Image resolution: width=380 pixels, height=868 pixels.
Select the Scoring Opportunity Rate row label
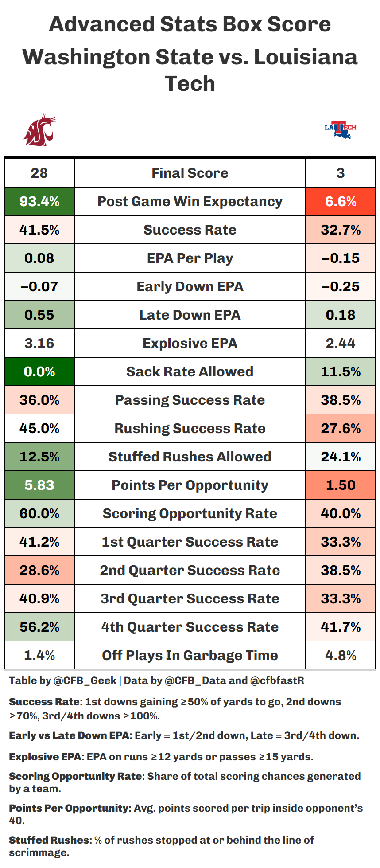point(190,513)
